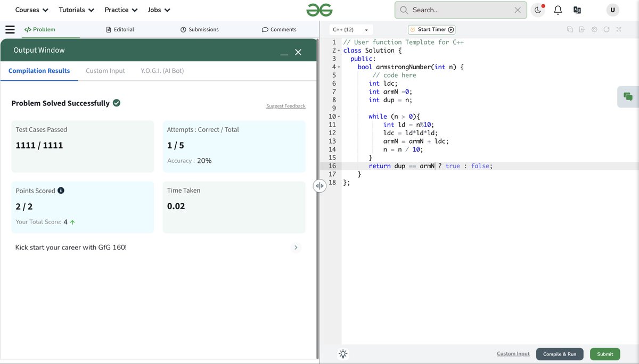Screen dimensions: 639x364
Task: Click arrow beside GfG 160 promo
Action: click(x=296, y=247)
